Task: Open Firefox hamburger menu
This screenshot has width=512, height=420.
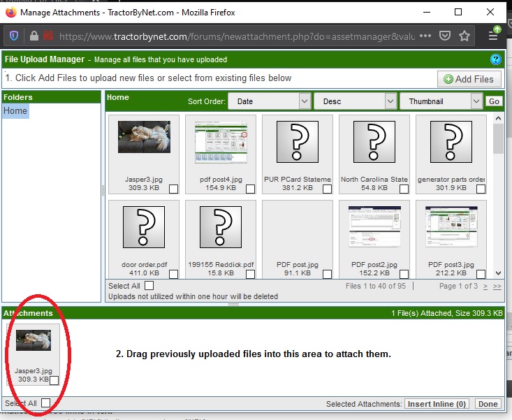Action: click(x=493, y=36)
